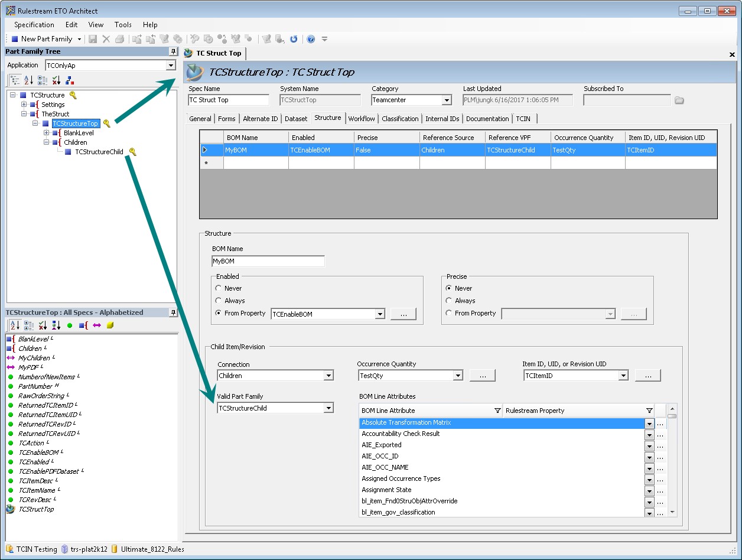Save the specification using the toolbar icon

93,39
